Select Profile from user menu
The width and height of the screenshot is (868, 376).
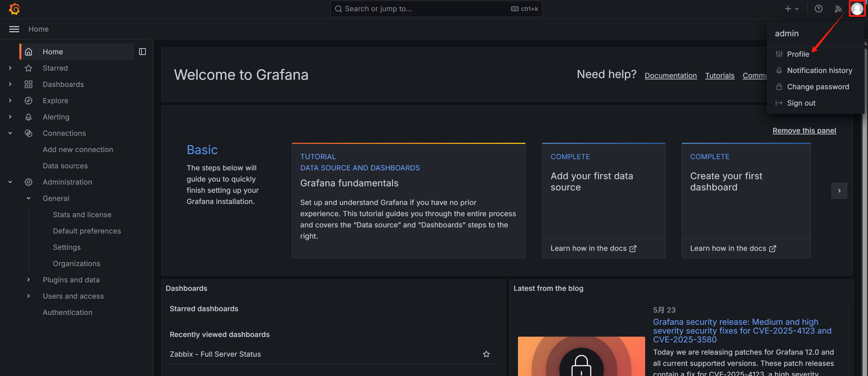pyautogui.click(x=815, y=54)
